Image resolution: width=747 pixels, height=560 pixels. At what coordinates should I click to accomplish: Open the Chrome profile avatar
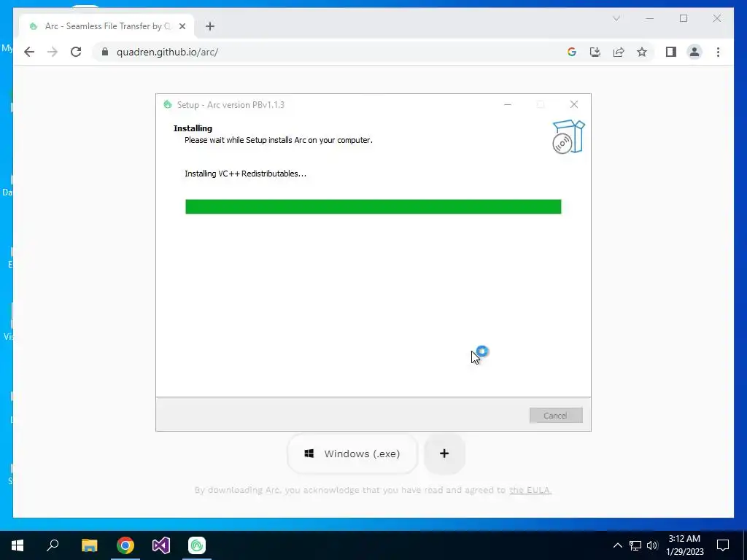click(694, 52)
